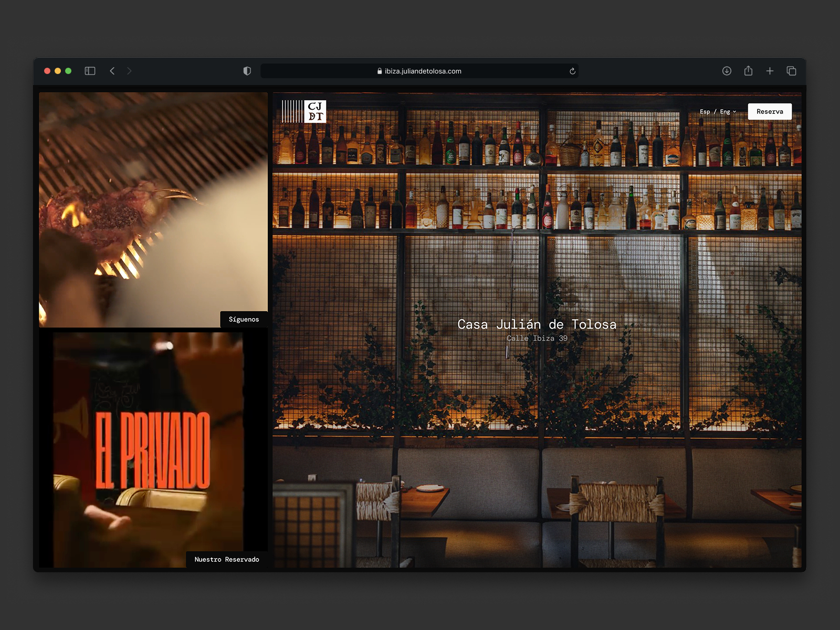Show the tab overview icon
840x630 pixels.
point(791,71)
